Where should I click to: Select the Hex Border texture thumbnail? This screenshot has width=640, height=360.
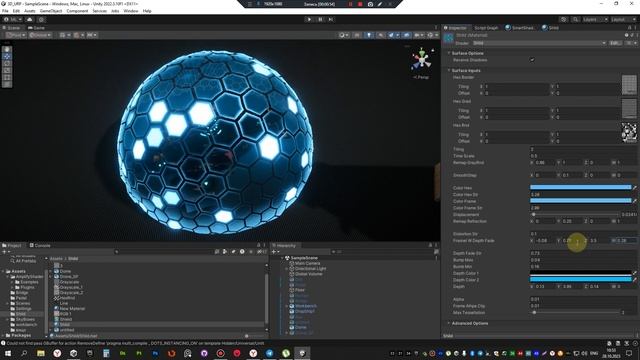[x=629, y=84]
